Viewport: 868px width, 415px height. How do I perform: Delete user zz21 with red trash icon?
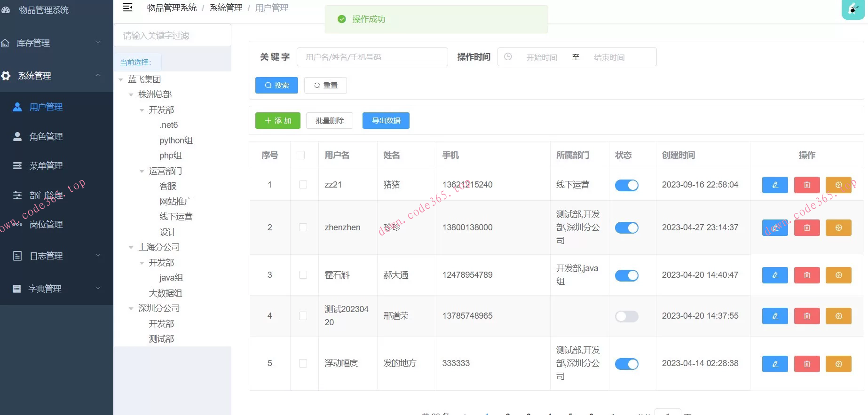coord(807,185)
